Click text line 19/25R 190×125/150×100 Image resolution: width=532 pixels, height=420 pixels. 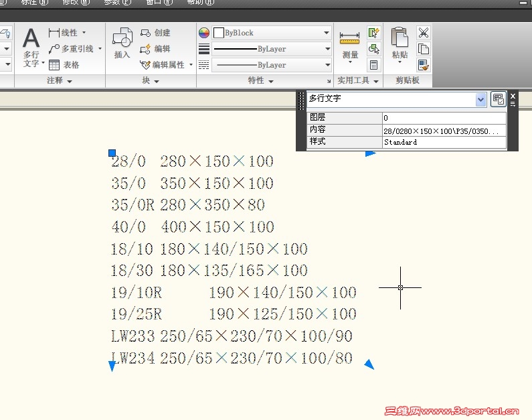[234, 314]
